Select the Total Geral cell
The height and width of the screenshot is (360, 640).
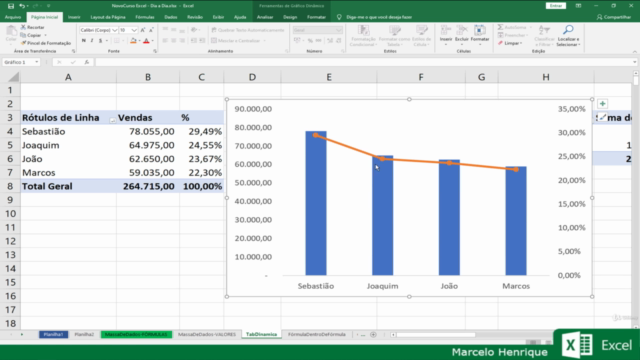tap(68, 186)
